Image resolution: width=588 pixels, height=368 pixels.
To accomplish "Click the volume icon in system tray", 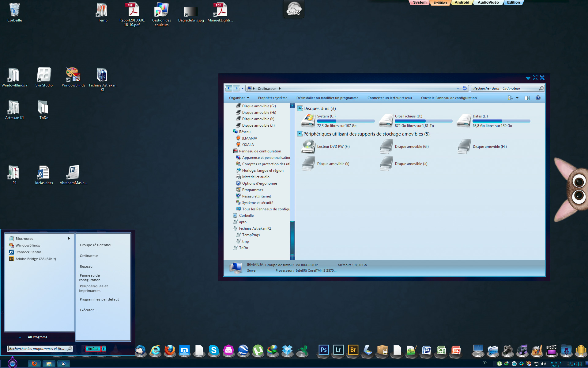I will coord(544,364).
